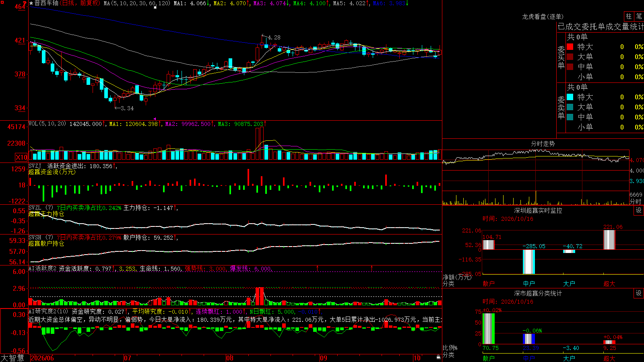The width and height of the screenshot is (644, 362).
Task: Click the 4.28 high price label
Action: pyautogui.click(x=274, y=37)
